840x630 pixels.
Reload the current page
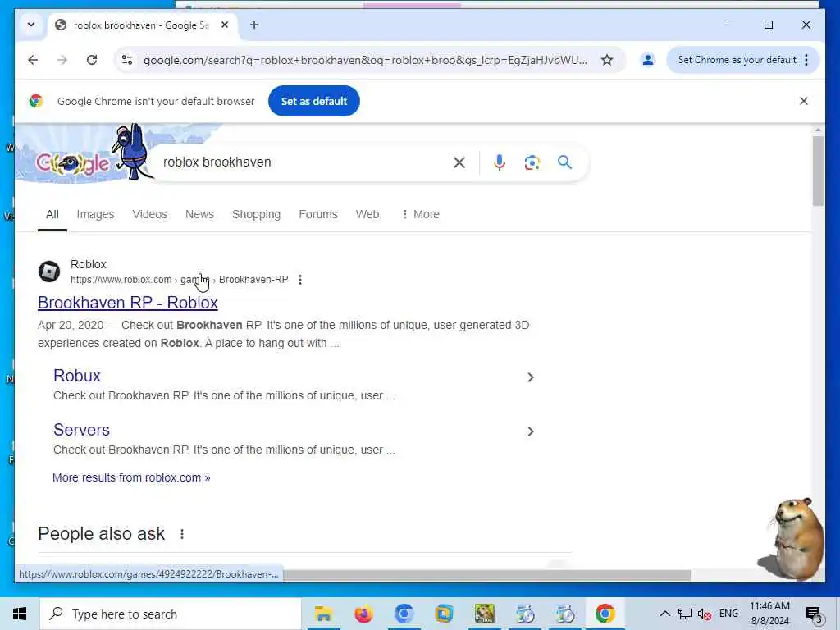point(92,60)
